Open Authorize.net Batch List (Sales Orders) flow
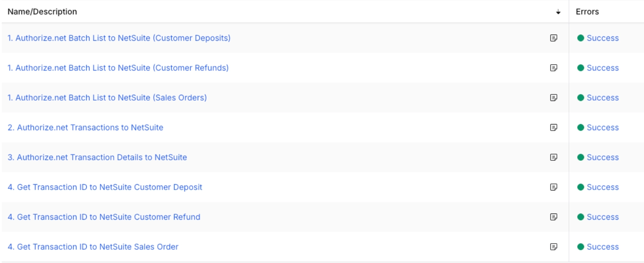Viewport: 644px width, 263px height. pyautogui.click(x=107, y=98)
